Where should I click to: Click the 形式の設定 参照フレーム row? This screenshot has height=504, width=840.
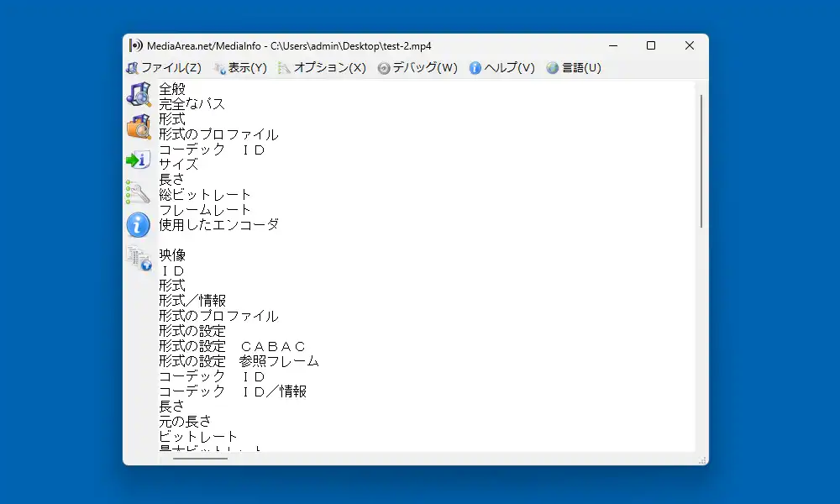click(239, 361)
